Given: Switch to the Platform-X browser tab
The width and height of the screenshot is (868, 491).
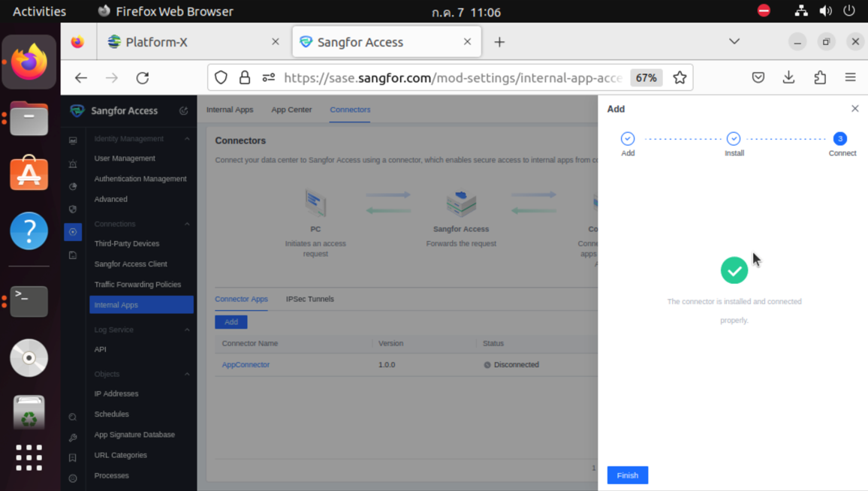Looking at the screenshot, I should [x=193, y=42].
